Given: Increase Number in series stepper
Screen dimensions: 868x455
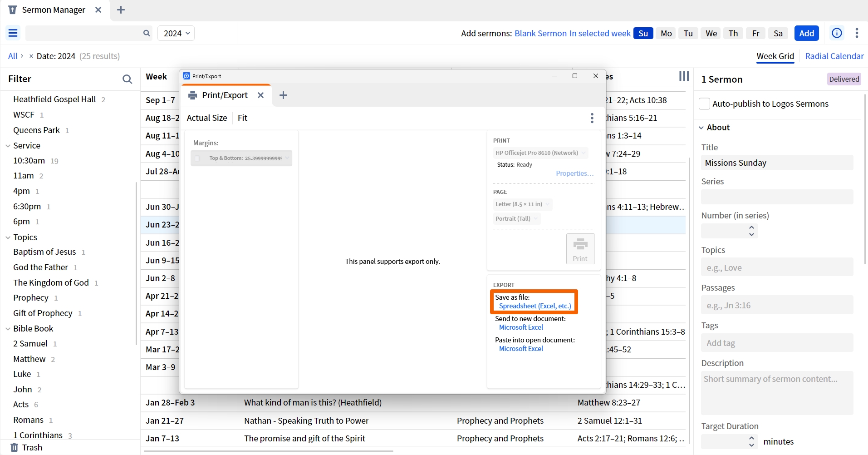Looking at the screenshot, I should pyautogui.click(x=751, y=227).
